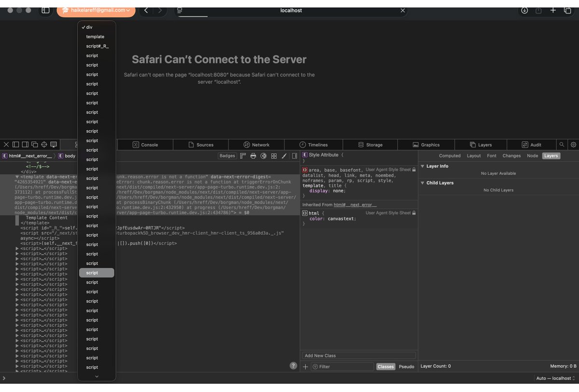This screenshot has width=579, height=392.
Task: Click html#__next_error__ breadcrumb
Action: click(28, 156)
